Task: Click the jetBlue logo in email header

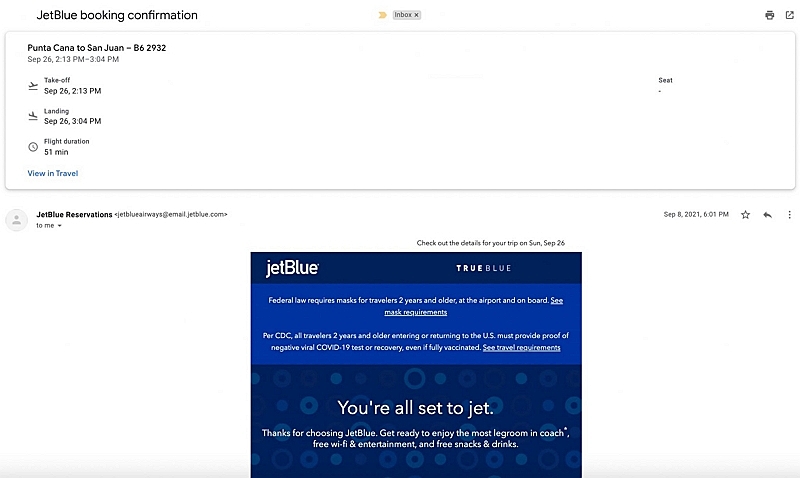Action: 292,268
